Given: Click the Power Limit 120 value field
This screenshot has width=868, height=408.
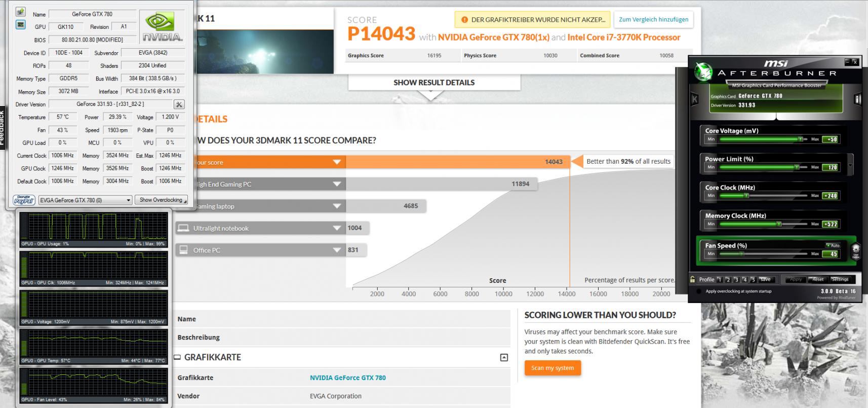Looking at the screenshot, I should pyautogui.click(x=830, y=167).
